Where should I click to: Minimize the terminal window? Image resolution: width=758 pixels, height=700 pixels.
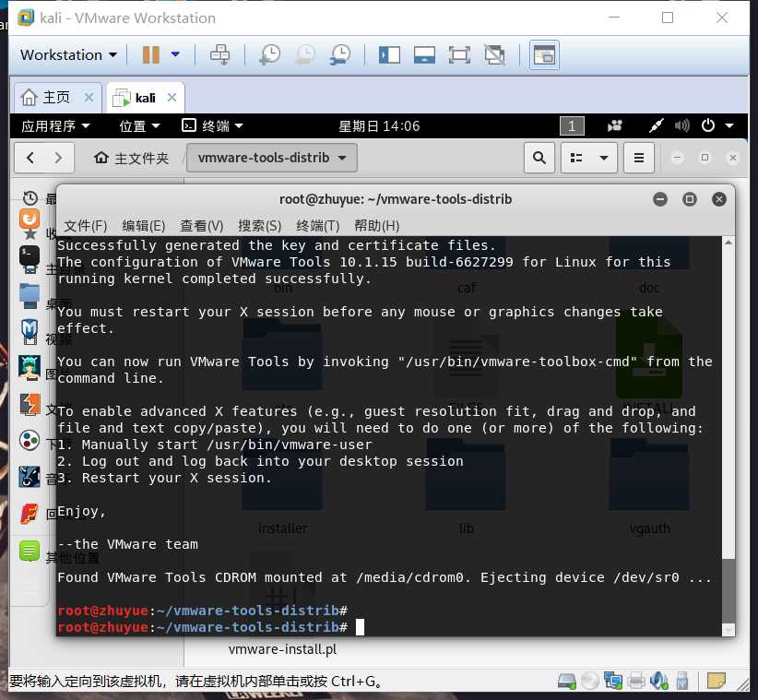point(660,199)
